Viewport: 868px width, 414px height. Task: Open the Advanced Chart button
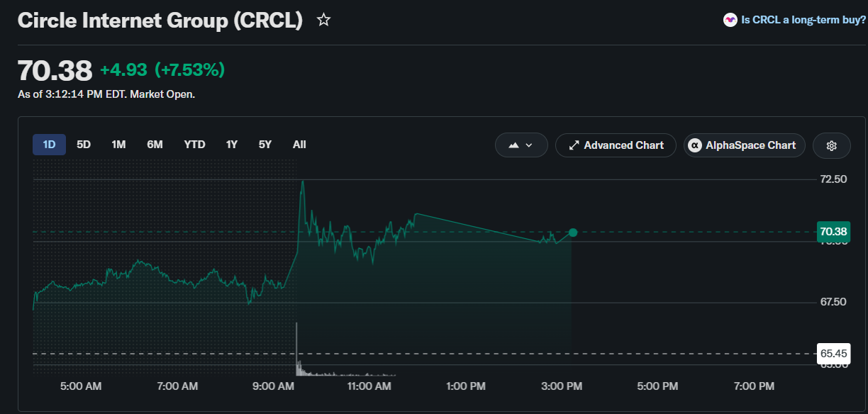coord(616,145)
